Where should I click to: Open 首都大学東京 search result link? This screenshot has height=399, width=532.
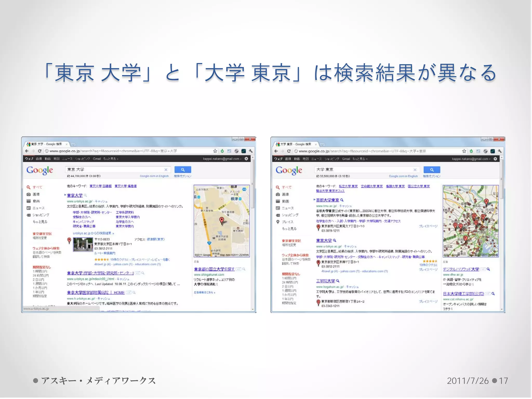[327, 200]
